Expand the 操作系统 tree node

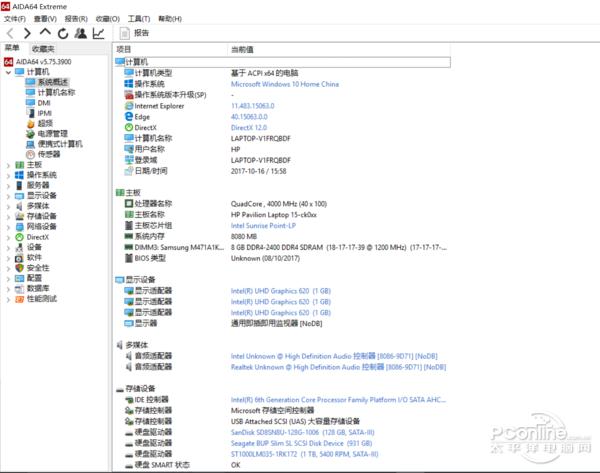click(8, 175)
